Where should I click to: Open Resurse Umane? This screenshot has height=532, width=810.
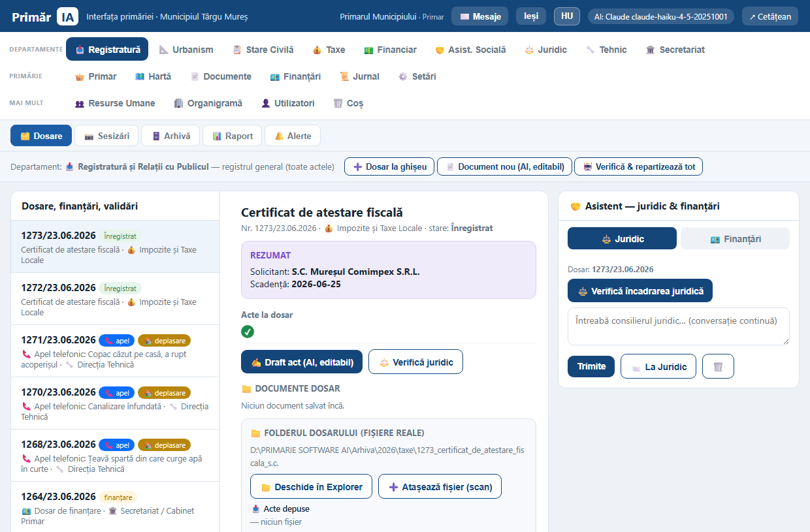(114, 103)
